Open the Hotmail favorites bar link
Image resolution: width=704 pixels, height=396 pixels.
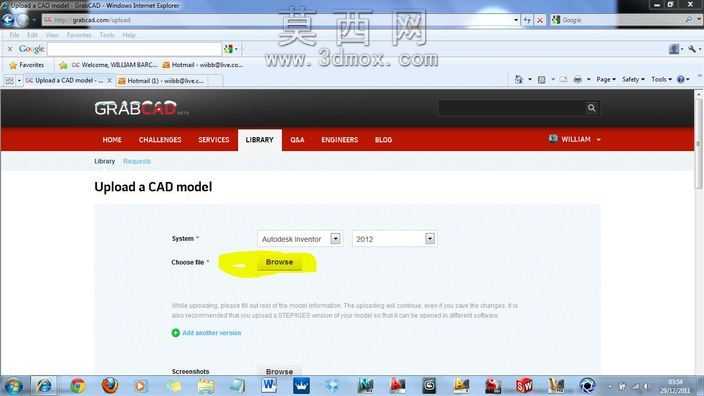tap(203, 65)
